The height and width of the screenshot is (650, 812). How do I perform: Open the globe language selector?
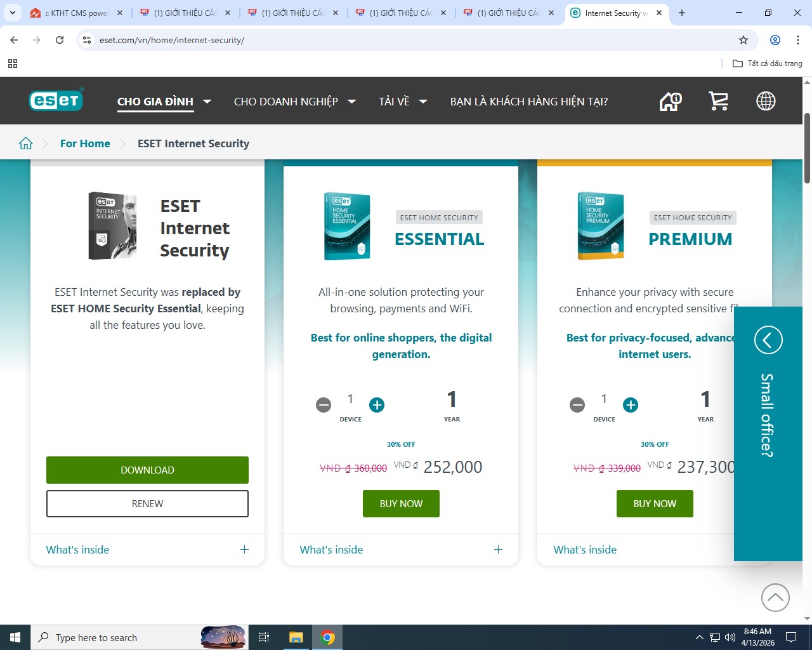pos(766,101)
